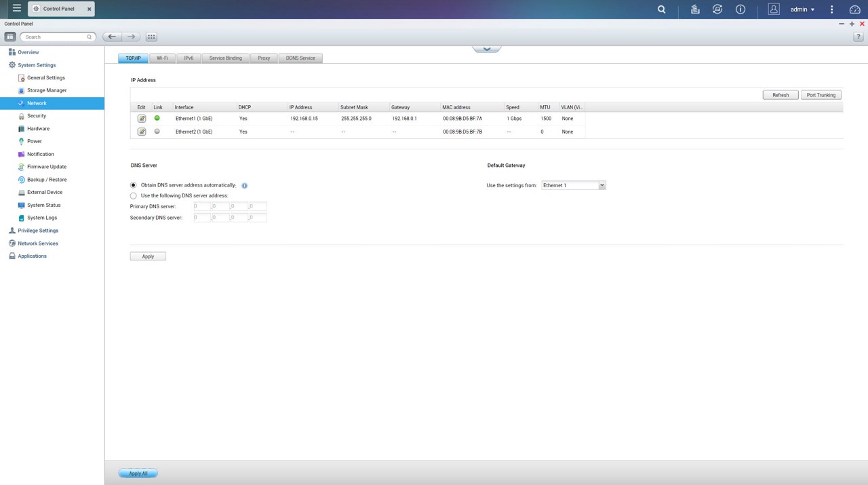Open the help question mark button
The height and width of the screenshot is (485, 868).
click(858, 37)
